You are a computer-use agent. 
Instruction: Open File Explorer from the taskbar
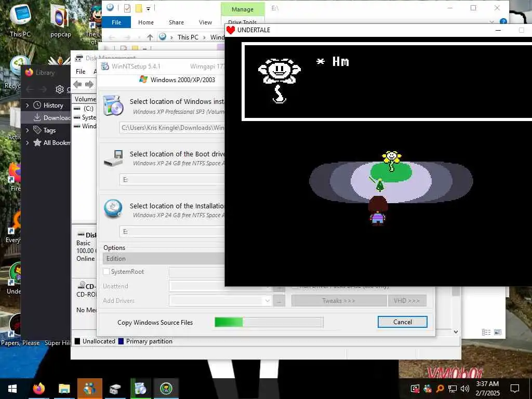(64, 389)
